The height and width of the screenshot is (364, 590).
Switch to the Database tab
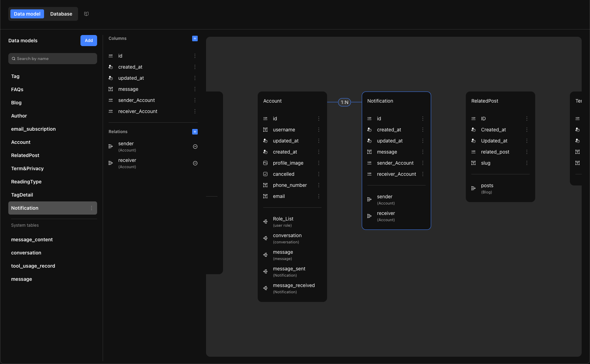tap(61, 14)
